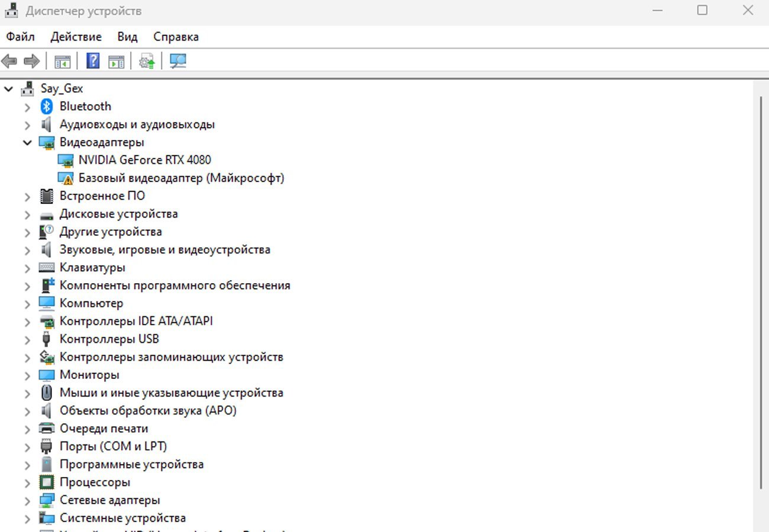Viewport: 769px width, 532px height.
Task: Click the puzzle icon beside Компоненты программного обеспечения
Action: point(47,285)
